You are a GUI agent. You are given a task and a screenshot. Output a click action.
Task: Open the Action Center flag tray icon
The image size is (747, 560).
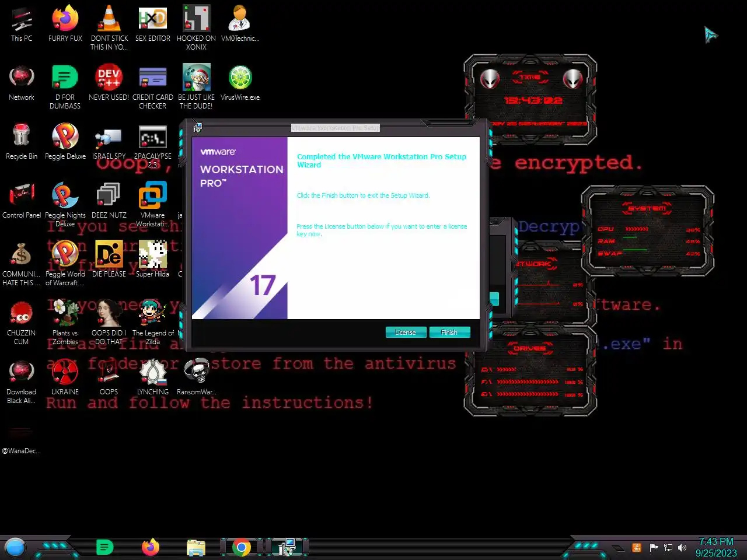tap(654, 547)
